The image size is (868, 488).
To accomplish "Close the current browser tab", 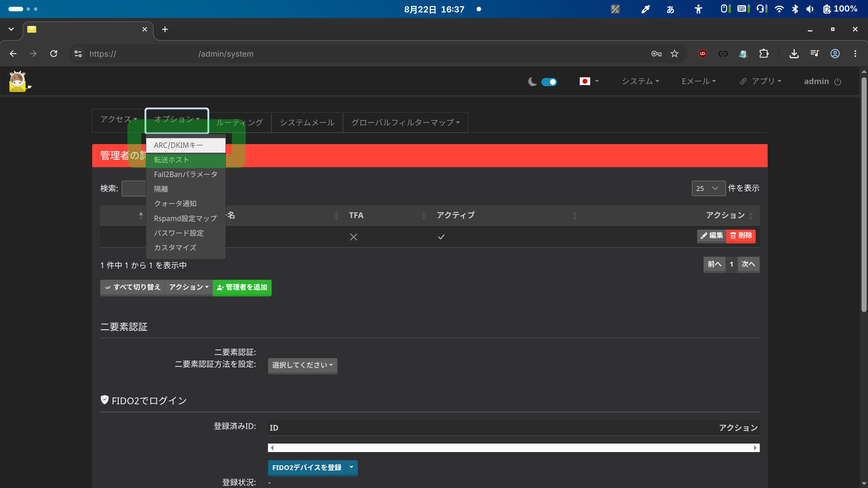I will (x=144, y=30).
